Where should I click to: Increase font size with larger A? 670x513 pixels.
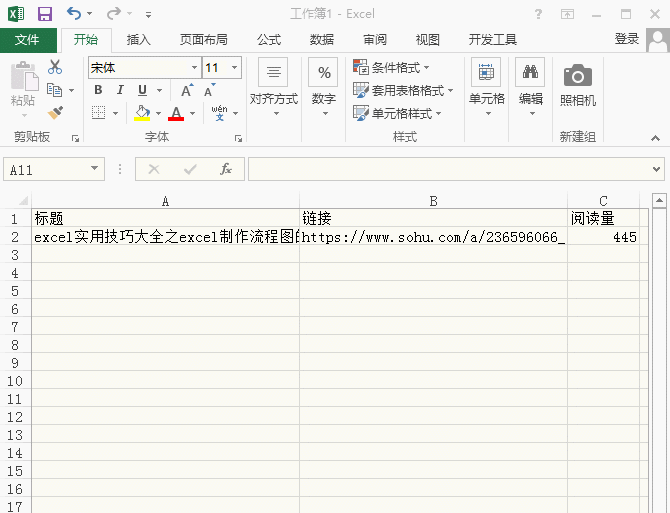coord(187,90)
